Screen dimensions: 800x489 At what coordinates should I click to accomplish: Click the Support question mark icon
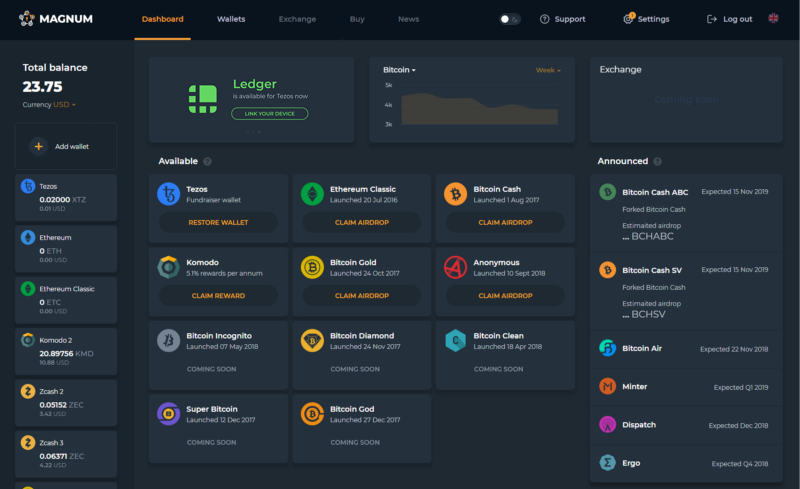coord(544,19)
